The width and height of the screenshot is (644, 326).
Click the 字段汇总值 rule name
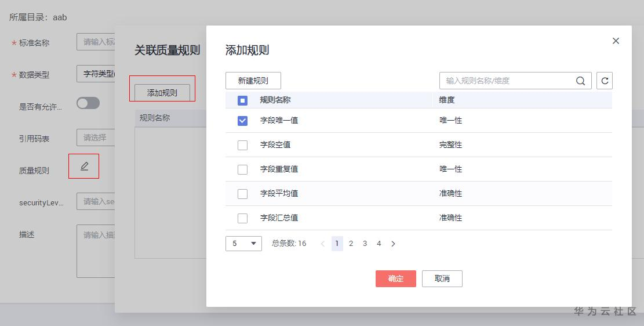[x=279, y=218]
